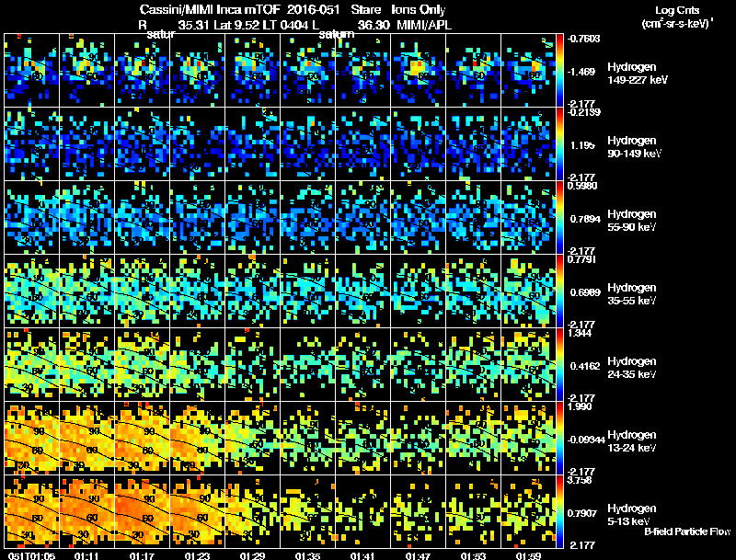This screenshot has width=736, height=560.
Task: Click the Hydrogen 24-35 keV label
Action: pos(631,368)
